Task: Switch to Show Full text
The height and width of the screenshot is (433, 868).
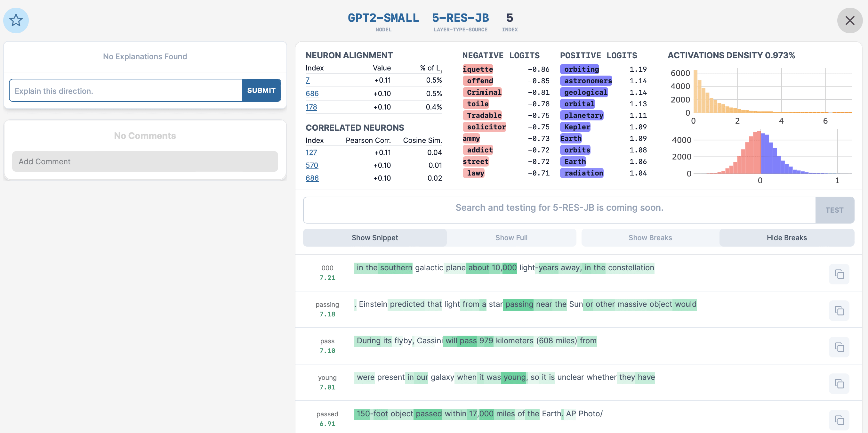Action: tap(511, 238)
